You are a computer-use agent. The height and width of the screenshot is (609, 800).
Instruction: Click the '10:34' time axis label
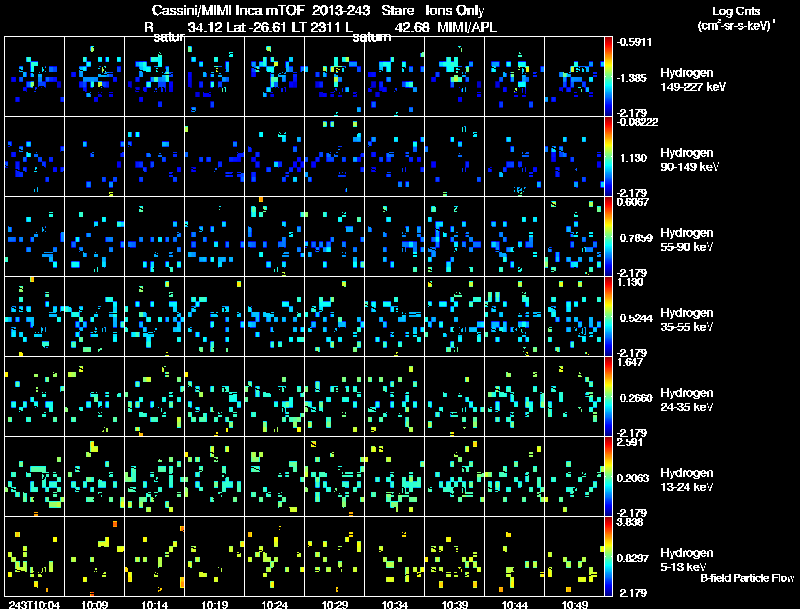[x=394, y=605]
